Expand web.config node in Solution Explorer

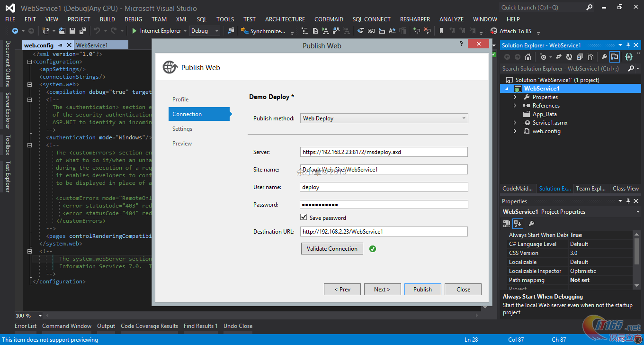(515, 131)
